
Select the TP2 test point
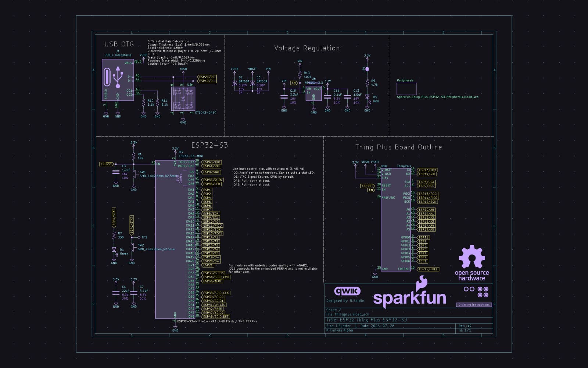click(139, 237)
